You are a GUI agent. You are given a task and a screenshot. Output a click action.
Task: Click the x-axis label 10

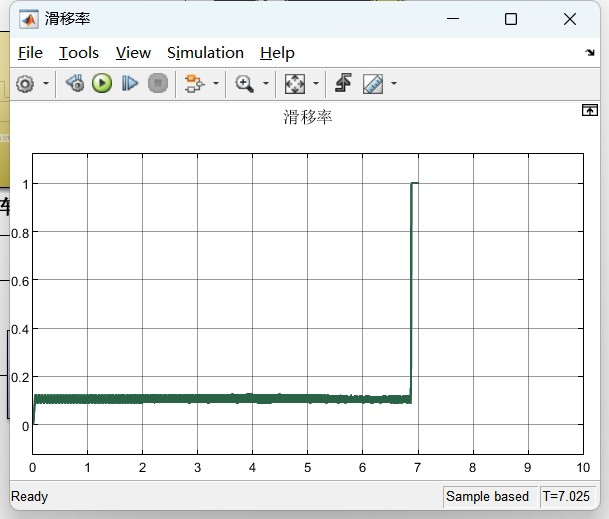583,467
